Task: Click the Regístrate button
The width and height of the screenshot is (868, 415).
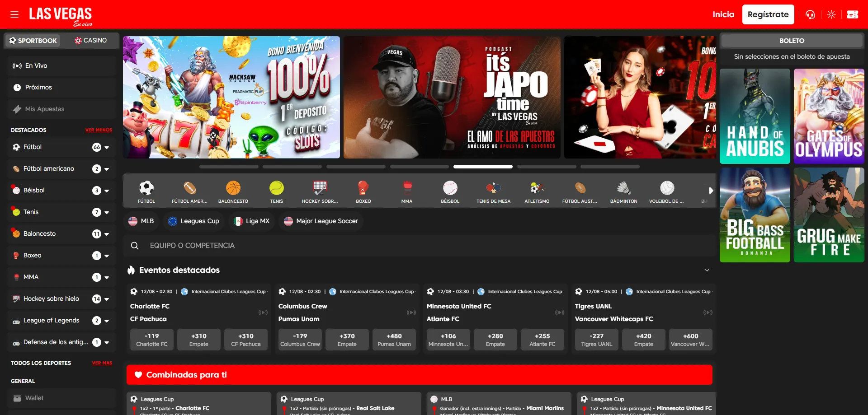Action: pyautogui.click(x=768, y=14)
